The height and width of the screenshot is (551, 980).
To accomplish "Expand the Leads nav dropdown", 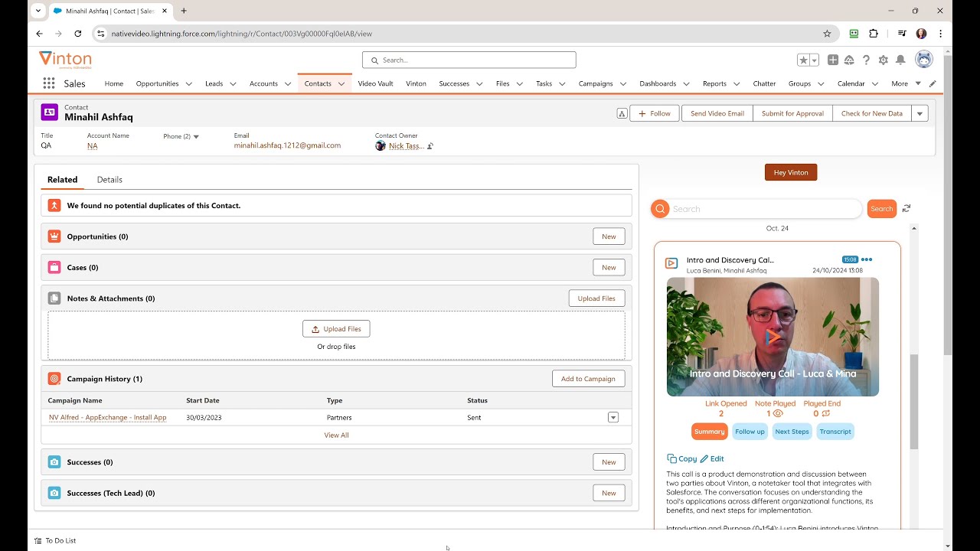I will tap(233, 83).
